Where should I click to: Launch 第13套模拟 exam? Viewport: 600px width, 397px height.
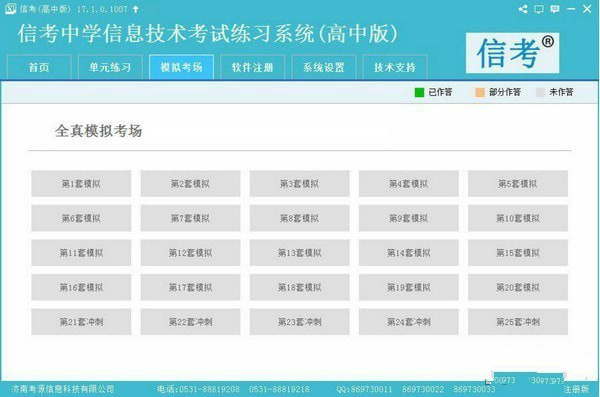pos(300,253)
